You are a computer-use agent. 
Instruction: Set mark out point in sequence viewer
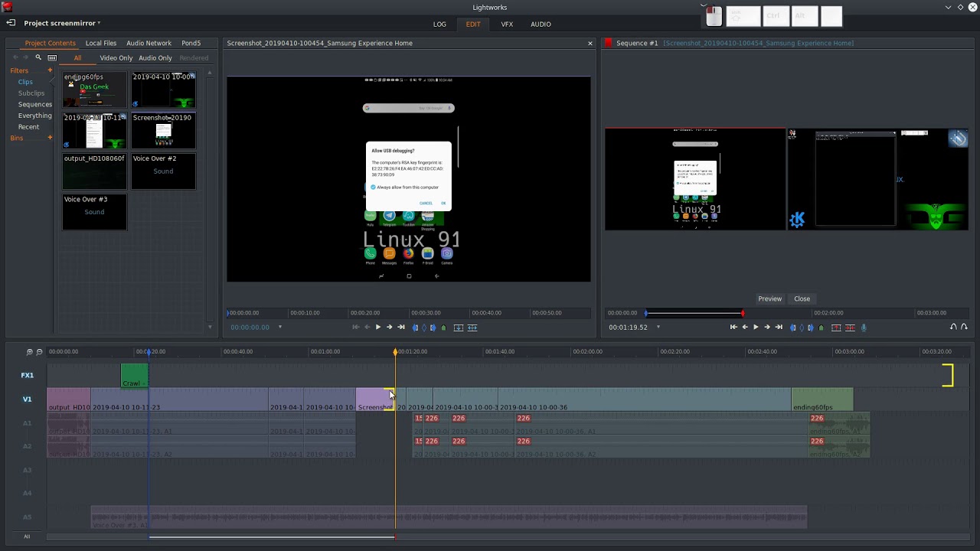[x=811, y=328]
